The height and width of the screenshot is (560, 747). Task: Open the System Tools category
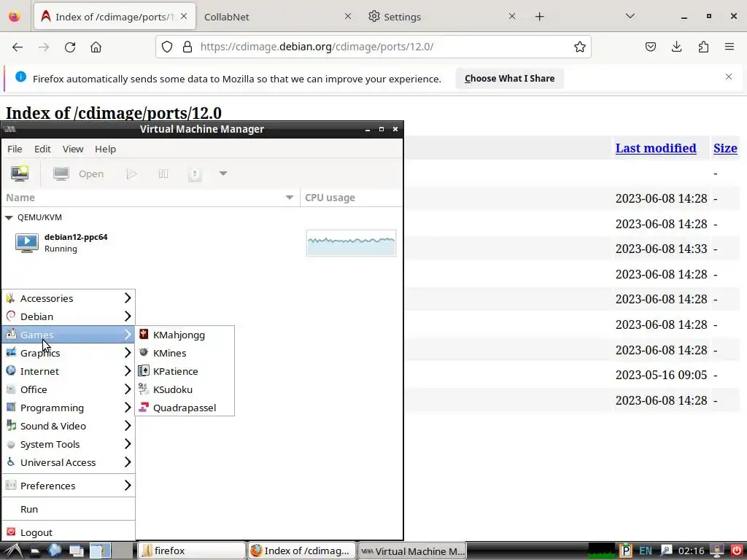coord(69,444)
